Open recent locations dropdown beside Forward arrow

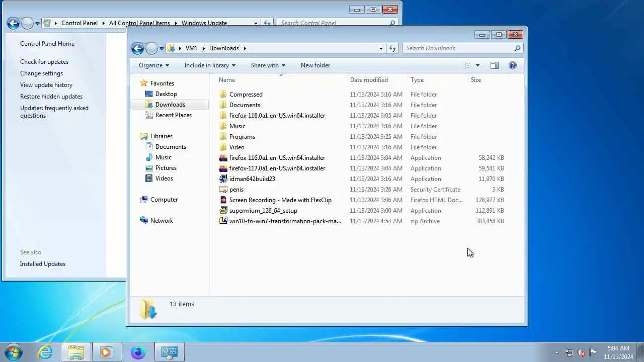[162, 49]
